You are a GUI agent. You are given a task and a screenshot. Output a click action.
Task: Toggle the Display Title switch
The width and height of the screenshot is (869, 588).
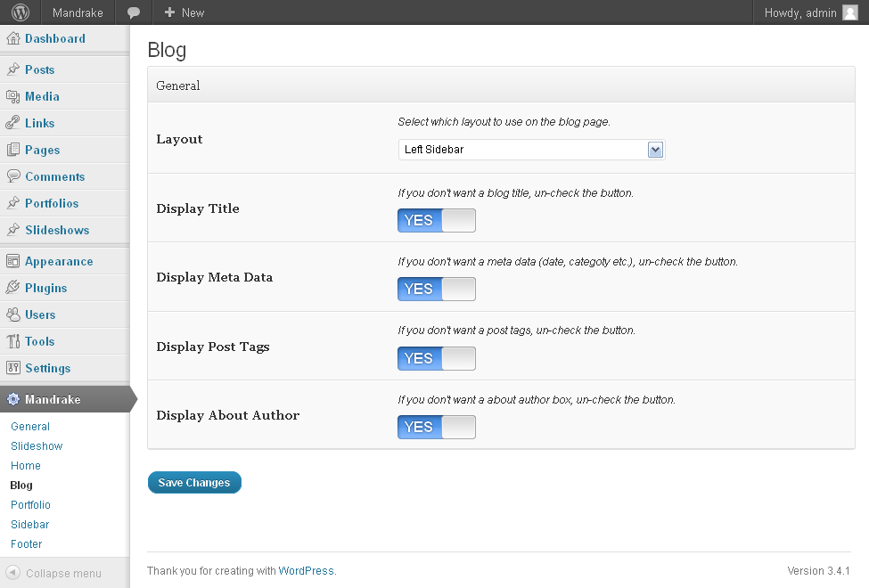[437, 220]
